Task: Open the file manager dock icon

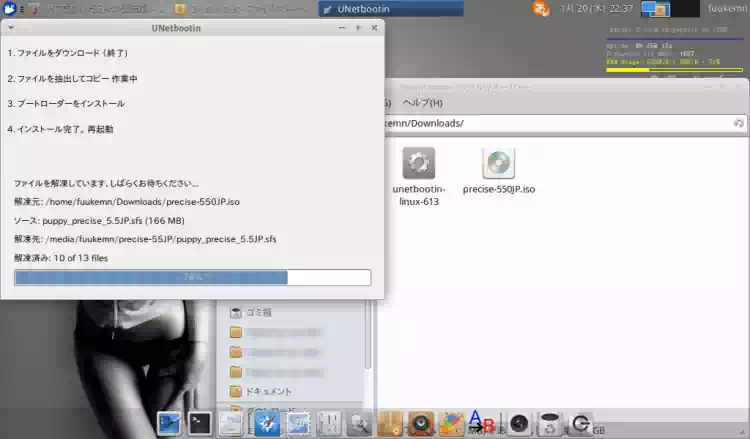Action: [x=231, y=424]
